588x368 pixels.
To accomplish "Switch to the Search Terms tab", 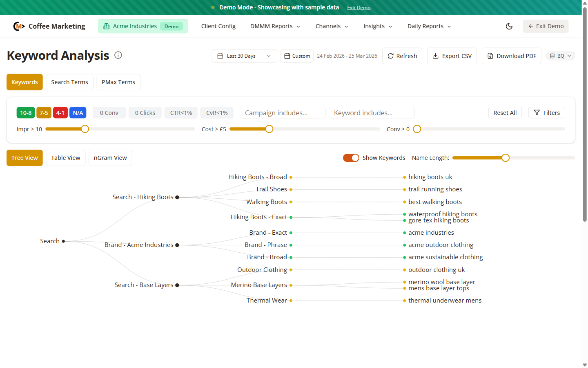I will tap(69, 82).
